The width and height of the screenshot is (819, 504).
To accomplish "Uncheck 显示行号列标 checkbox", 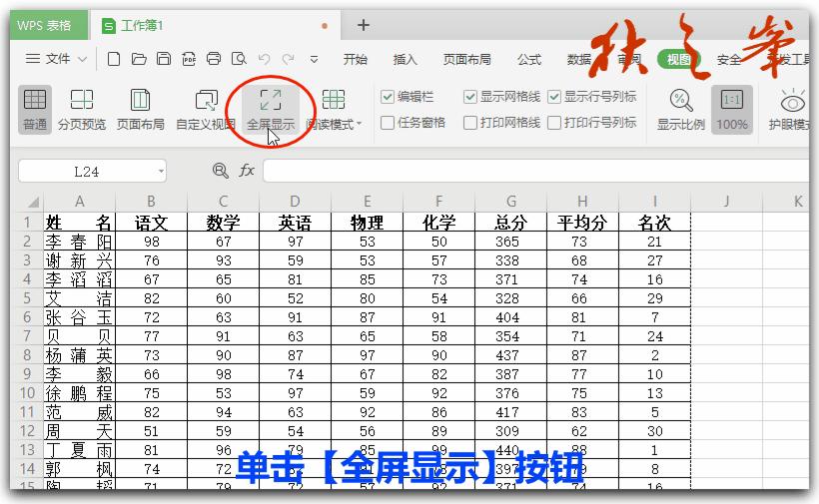I will click(554, 97).
